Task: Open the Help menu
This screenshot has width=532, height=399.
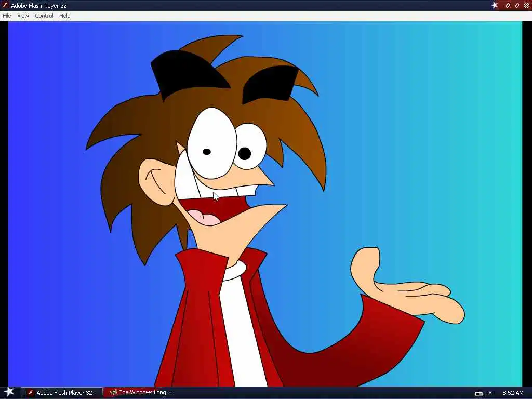Action: 64,16
